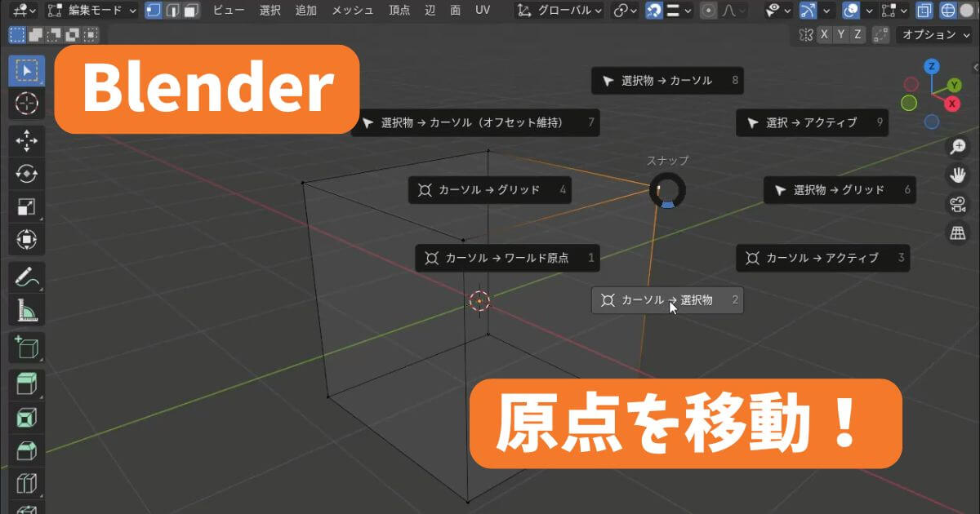Open the 頂点 menu
The width and height of the screenshot is (980, 514).
click(x=399, y=11)
